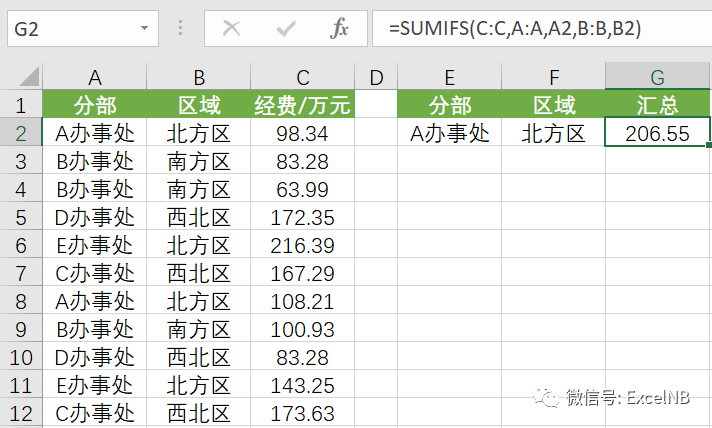
Task: Select the cell with value 206.55
Action: tap(658, 133)
